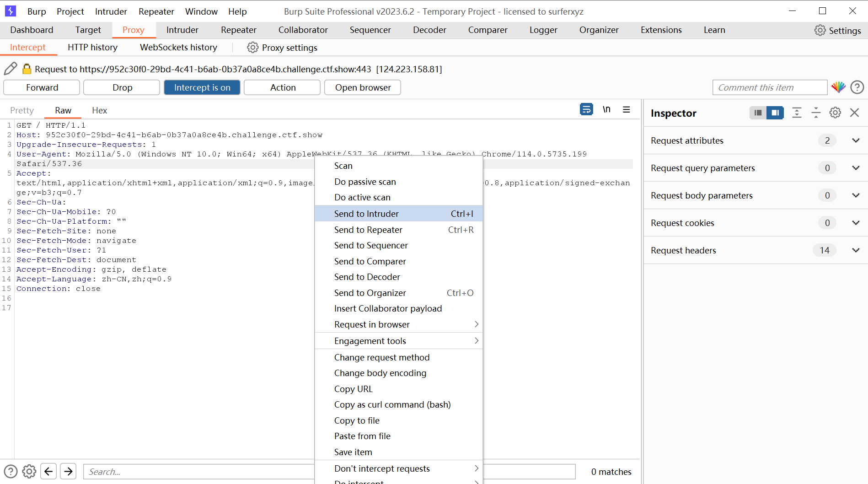Viewport: 868px width, 484px height.
Task: Select Scan in context menu
Action: point(399,166)
